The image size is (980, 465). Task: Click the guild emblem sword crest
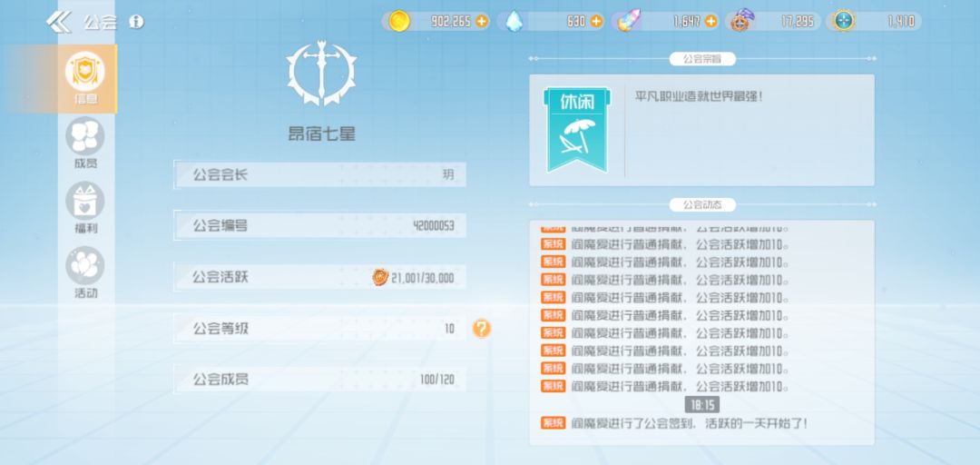[321, 74]
